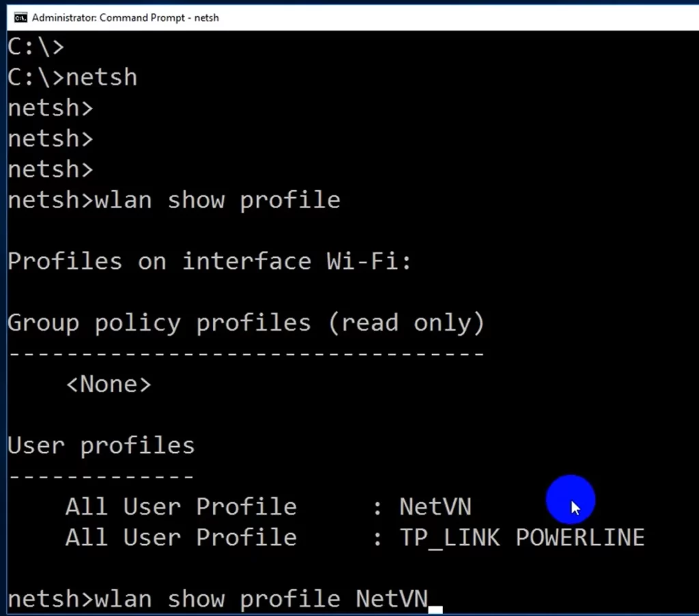Screen dimensions: 699x616
Task: Click the Command Prompt icon in title bar
Action: click(20, 18)
